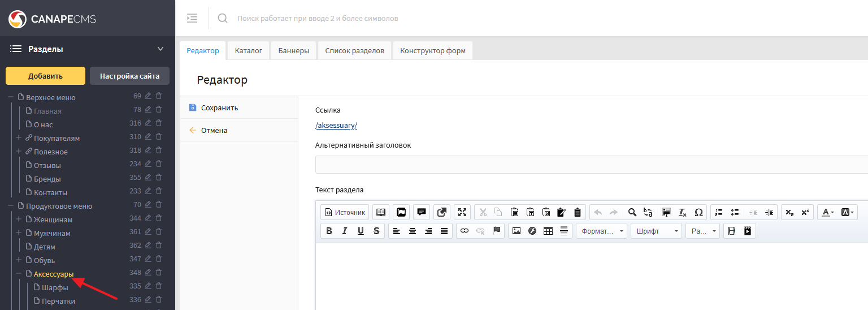
Task: Open the Шрифт font dropdown
Action: (x=656, y=231)
